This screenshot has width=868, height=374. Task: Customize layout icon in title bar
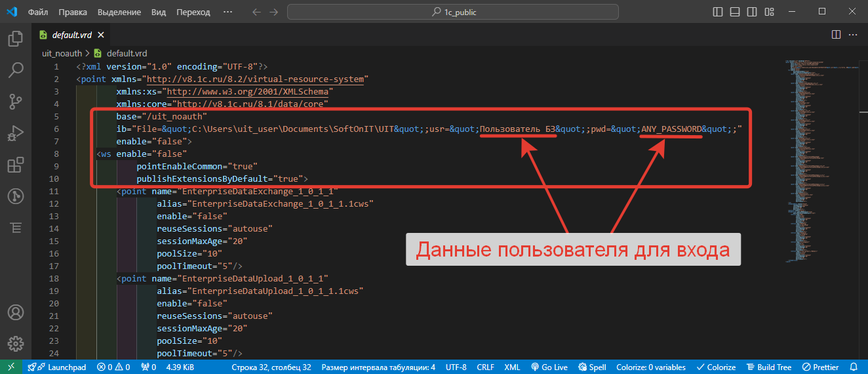(771, 12)
